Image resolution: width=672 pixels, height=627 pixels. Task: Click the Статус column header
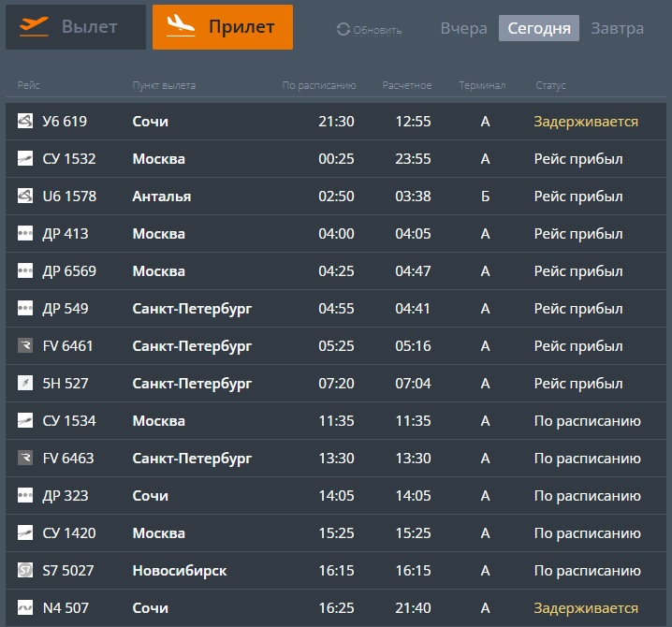coord(550,86)
